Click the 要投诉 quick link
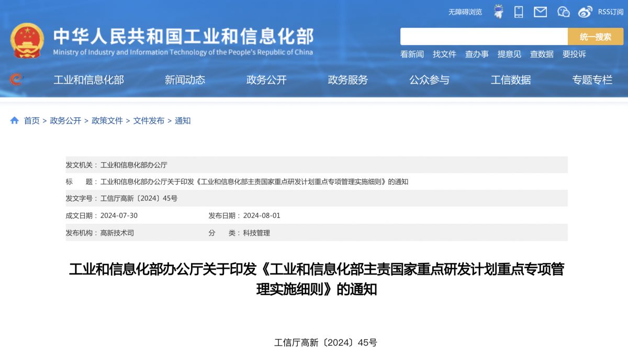This screenshot has height=364, width=628. tap(574, 54)
